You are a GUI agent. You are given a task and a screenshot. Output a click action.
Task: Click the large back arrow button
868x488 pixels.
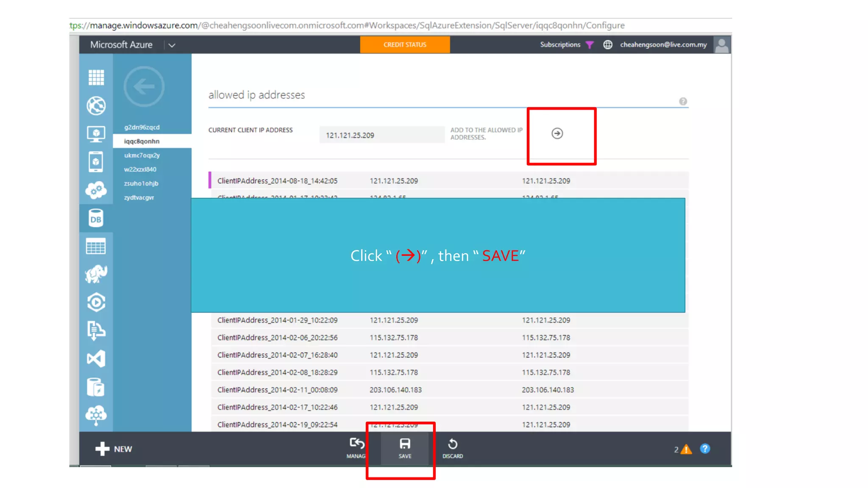tap(144, 87)
